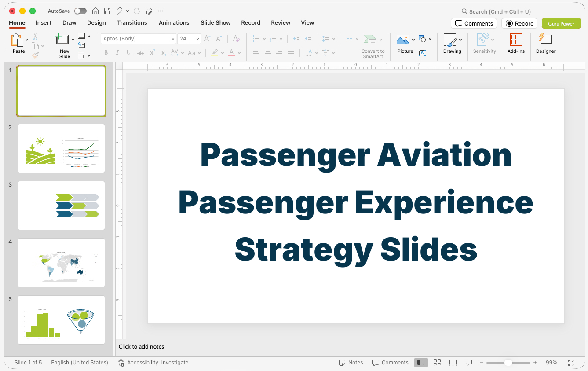Click the Reset slide icon
Viewport: 588px width, 371px height.
click(x=81, y=45)
